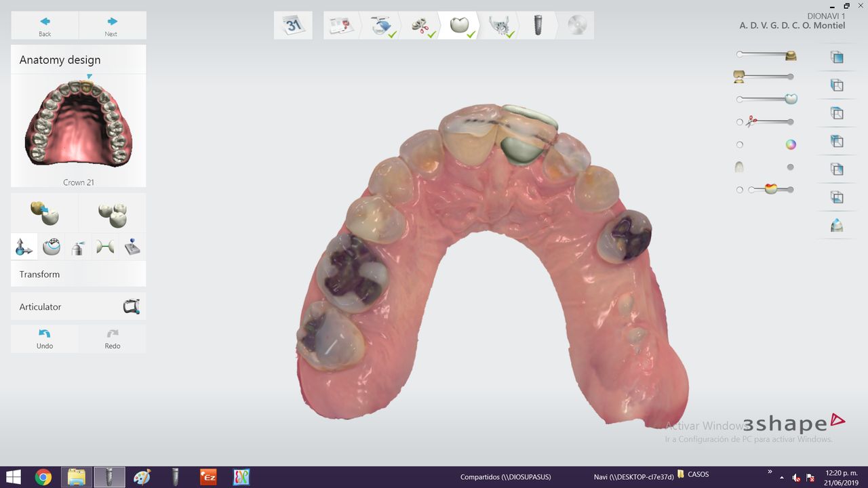Image resolution: width=868 pixels, height=488 pixels.
Task: Click the Undo button
Action: click(45, 338)
